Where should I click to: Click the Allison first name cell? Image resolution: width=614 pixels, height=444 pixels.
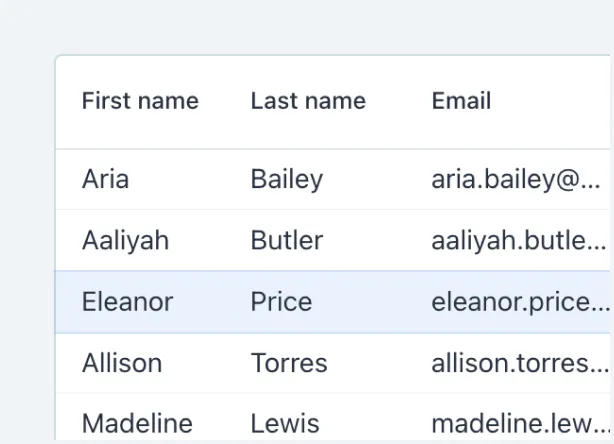121,363
